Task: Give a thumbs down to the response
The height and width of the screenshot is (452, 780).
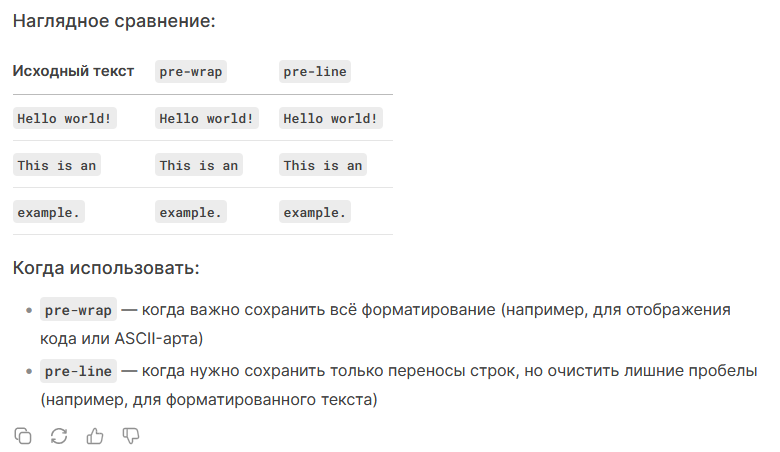Action: click(x=130, y=436)
